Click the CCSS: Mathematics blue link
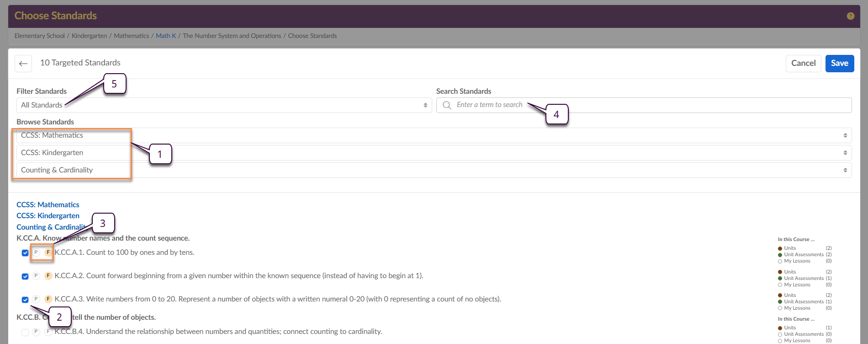The width and height of the screenshot is (868, 344). pyautogui.click(x=48, y=204)
